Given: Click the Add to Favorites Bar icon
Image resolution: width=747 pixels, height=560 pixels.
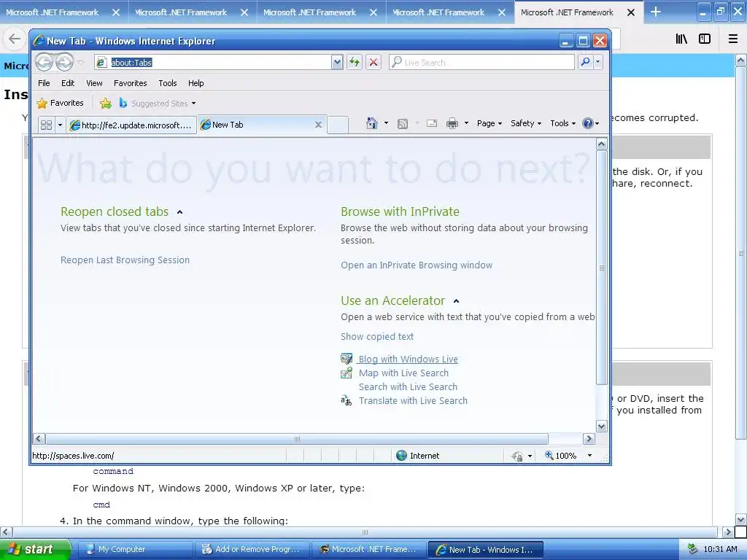Looking at the screenshot, I should click(x=106, y=103).
